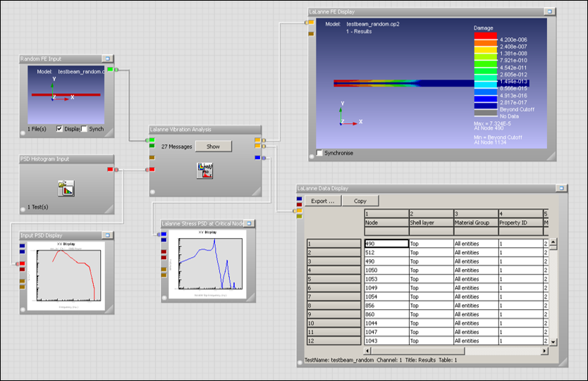
Task: Select column number 1 header in table
Action: coord(386,213)
